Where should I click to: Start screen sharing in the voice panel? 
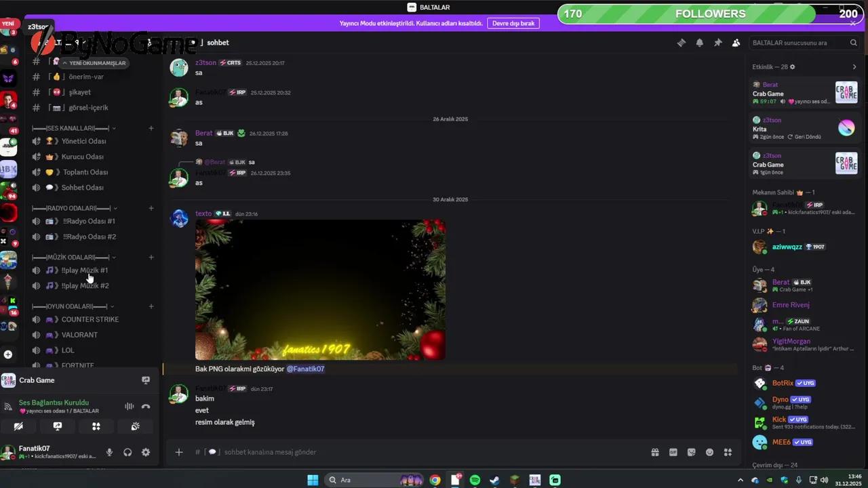(58, 426)
